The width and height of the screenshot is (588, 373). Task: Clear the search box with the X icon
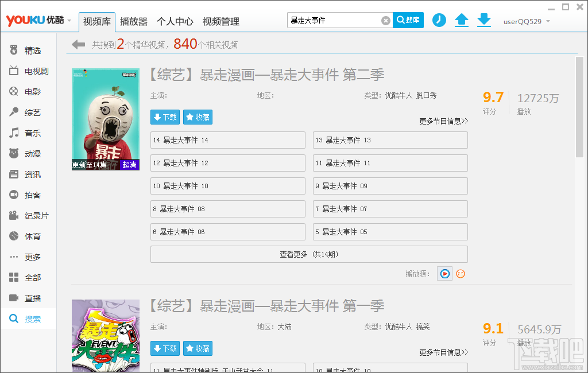[385, 21]
